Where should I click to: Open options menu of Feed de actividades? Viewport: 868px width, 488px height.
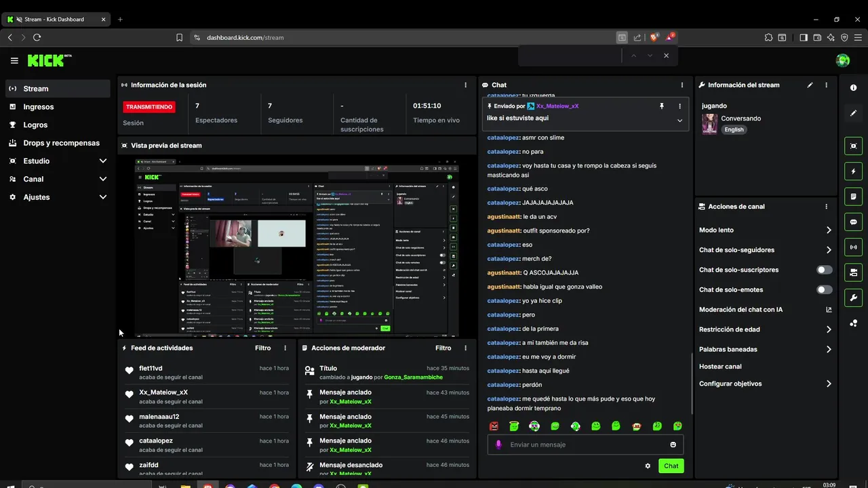(285, 348)
